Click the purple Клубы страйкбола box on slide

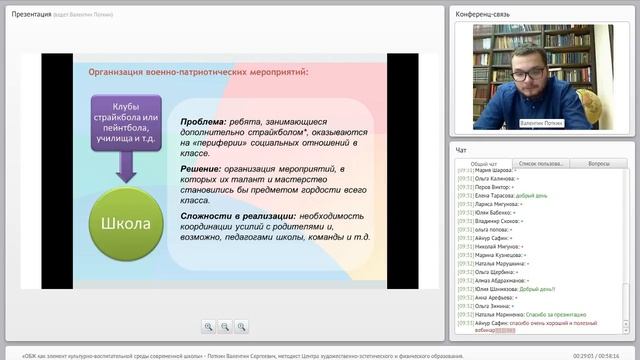click(126, 123)
